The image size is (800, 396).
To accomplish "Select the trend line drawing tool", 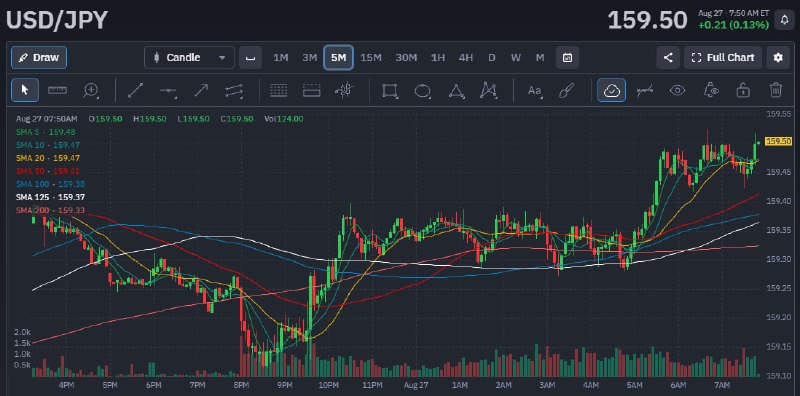I will click(135, 90).
